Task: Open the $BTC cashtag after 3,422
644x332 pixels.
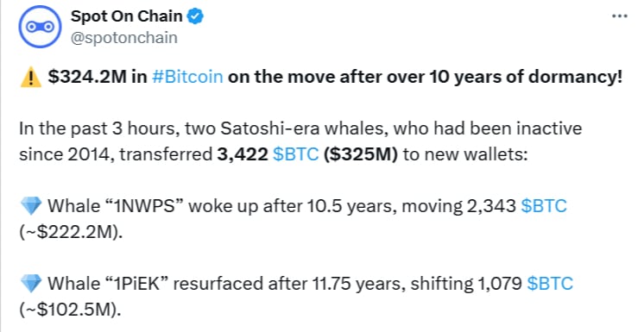Action: [296, 154]
